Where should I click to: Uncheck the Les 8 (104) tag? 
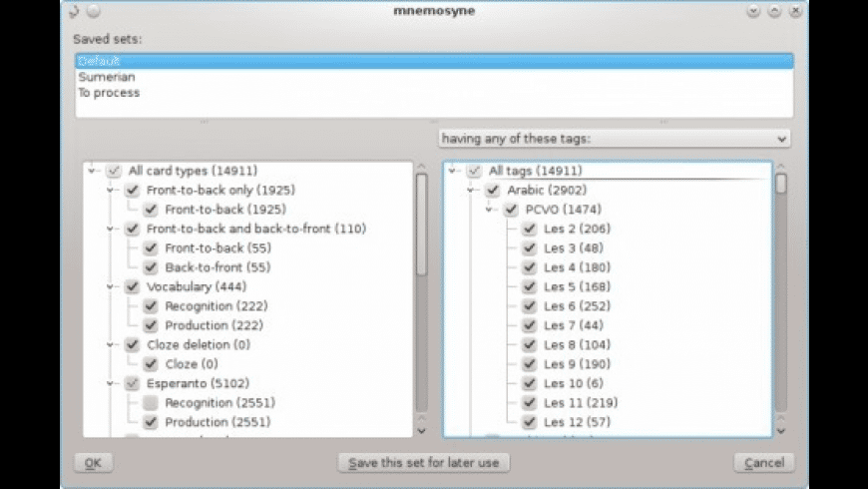[529, 345]
